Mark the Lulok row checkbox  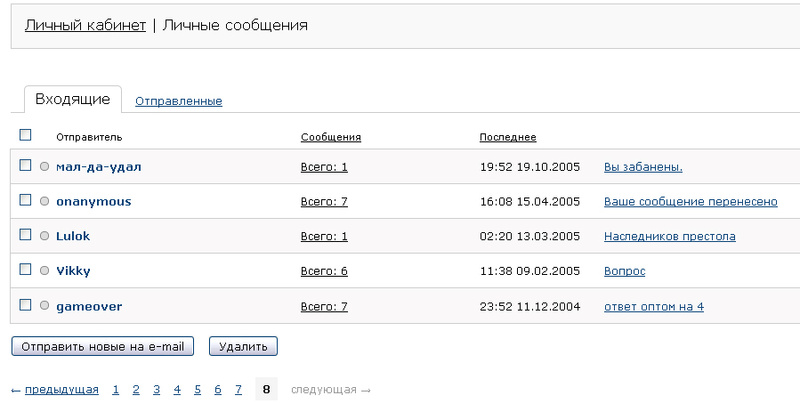coord(26,236)
